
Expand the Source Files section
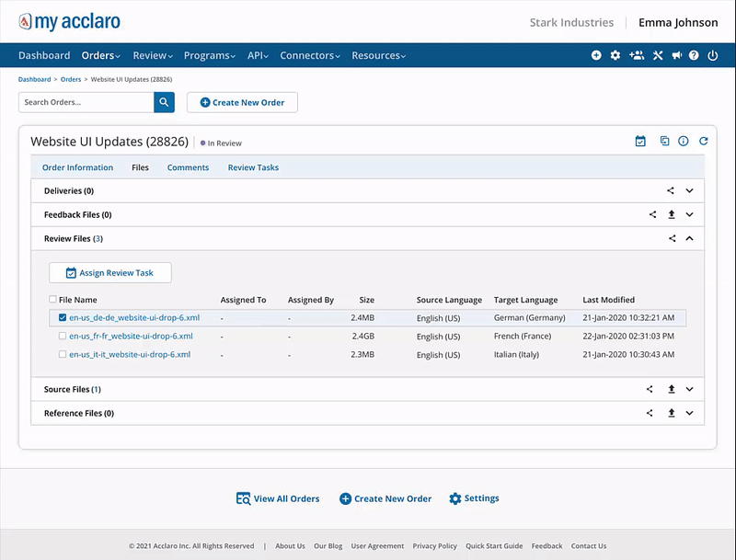(689, 389)
